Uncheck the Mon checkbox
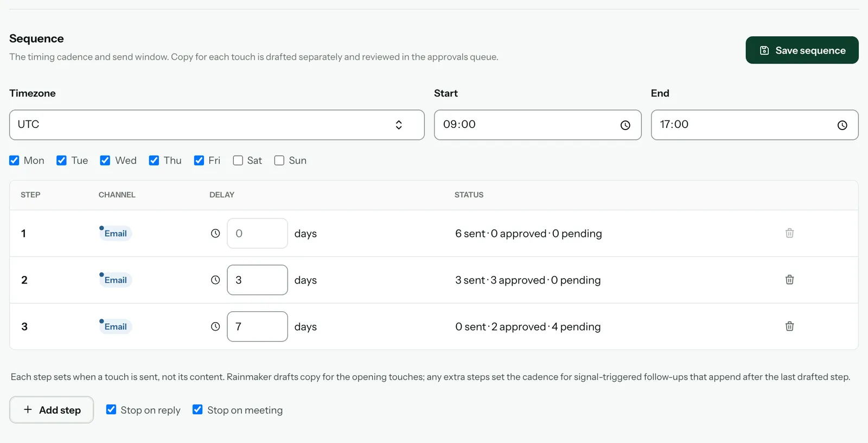 pyautogui.click(x=14, y=160)
